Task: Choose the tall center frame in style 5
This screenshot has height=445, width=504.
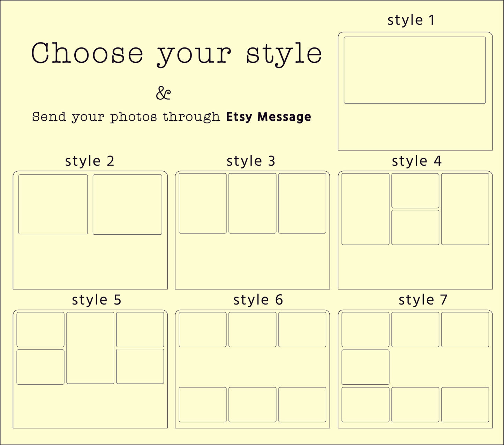Action: [90, 348]
